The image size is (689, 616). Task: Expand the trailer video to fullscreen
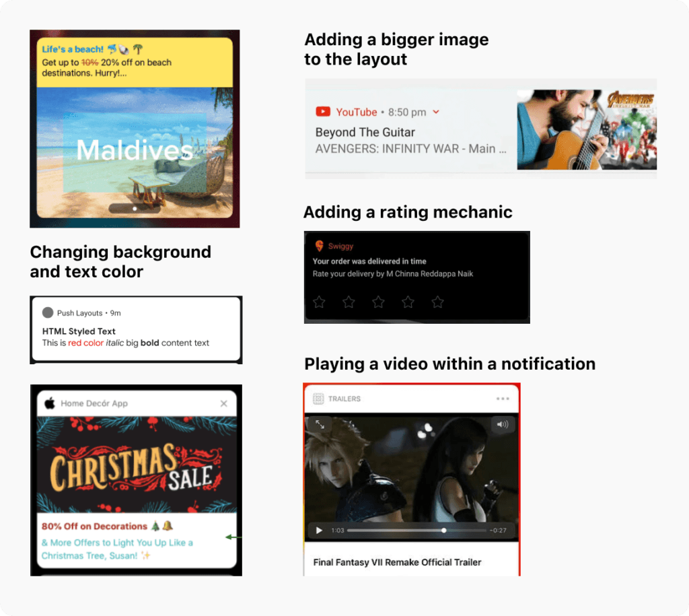[x=320, y=424]
